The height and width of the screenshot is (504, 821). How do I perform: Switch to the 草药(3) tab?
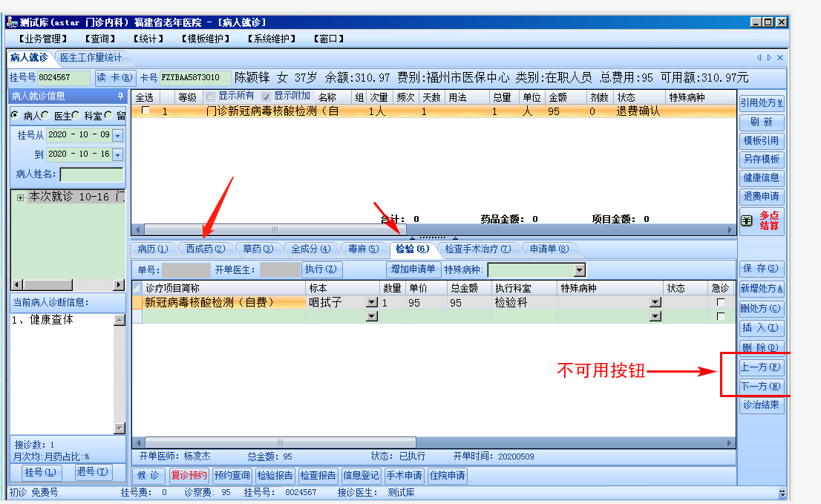(258, 249)
